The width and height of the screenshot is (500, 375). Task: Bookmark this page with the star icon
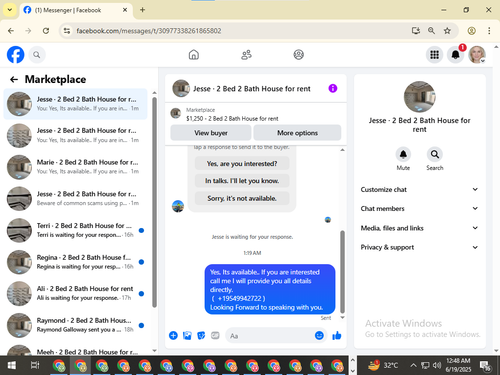(x=447, y=31)
